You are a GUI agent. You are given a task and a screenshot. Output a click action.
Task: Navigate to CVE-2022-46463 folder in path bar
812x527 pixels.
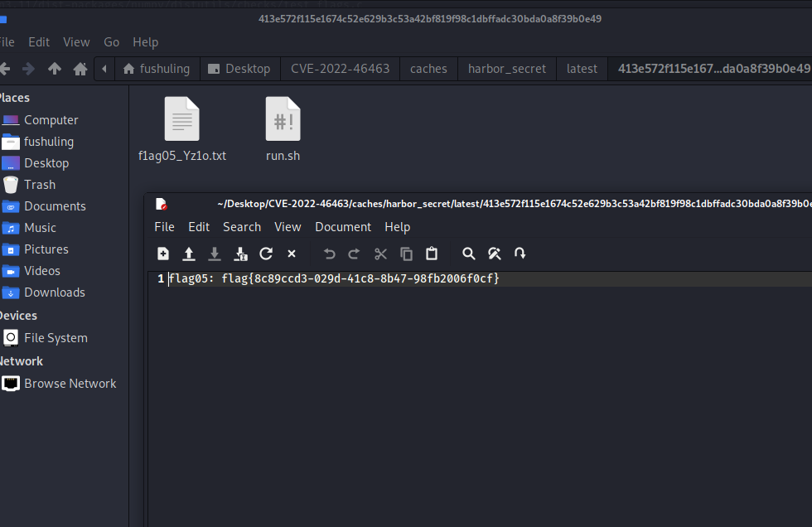pos(340,69)
